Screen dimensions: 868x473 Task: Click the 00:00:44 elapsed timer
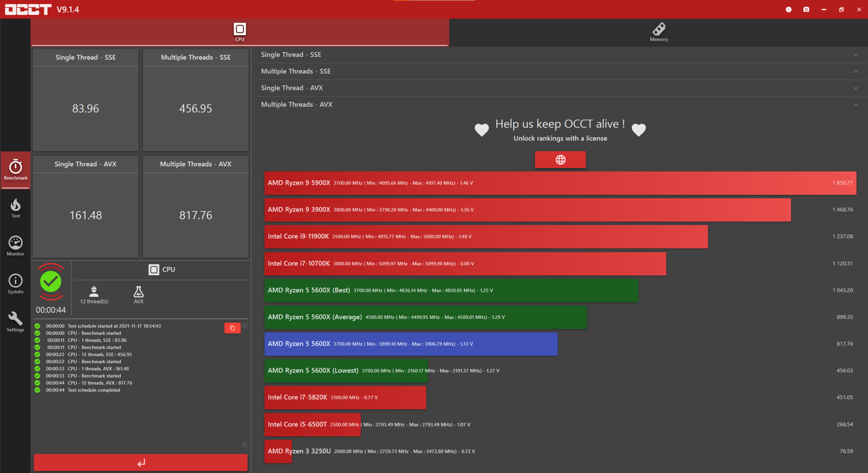tap(51, 310)
